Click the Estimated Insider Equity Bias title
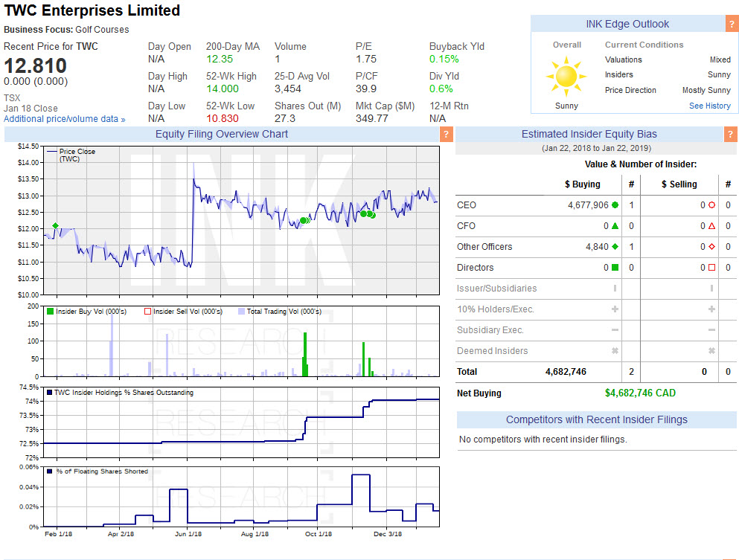The image size is (739, 560). (x=589, y=134)
